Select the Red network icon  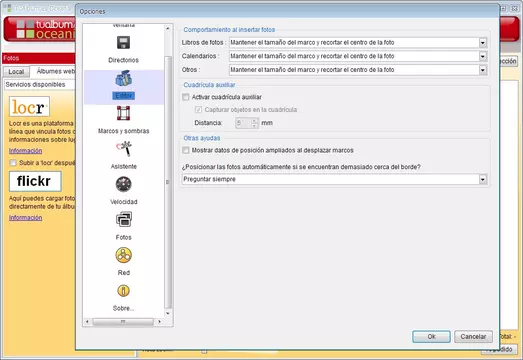[x=123, y=255]
